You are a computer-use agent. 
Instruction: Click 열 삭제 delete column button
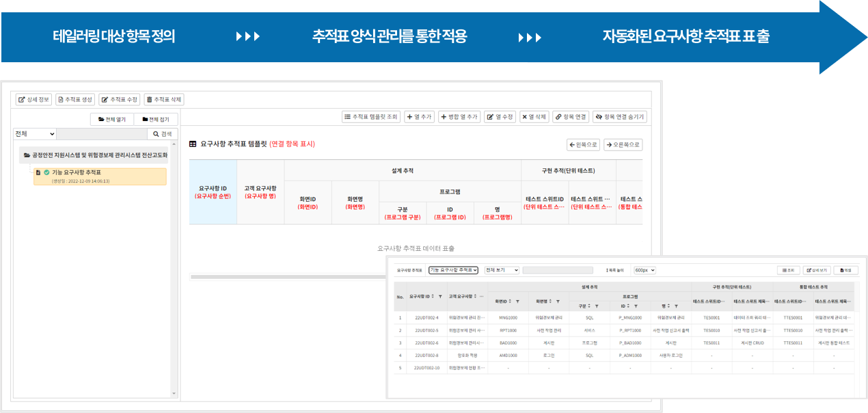(534, 117)
